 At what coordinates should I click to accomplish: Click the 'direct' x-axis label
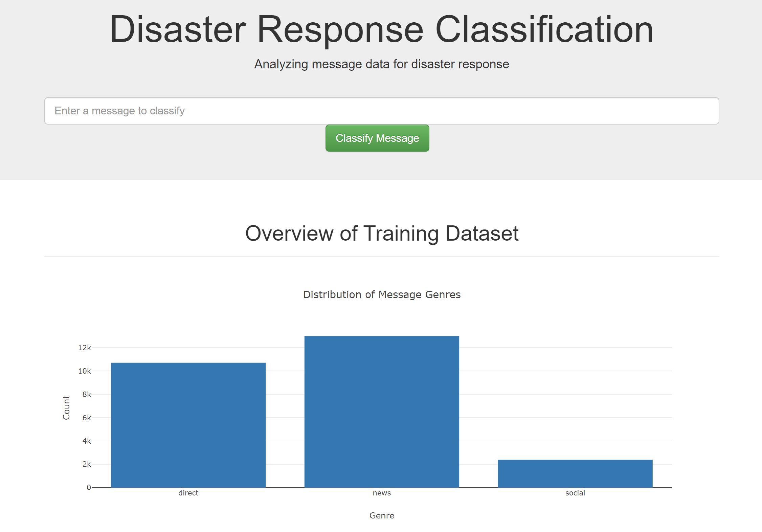[188, 493]
